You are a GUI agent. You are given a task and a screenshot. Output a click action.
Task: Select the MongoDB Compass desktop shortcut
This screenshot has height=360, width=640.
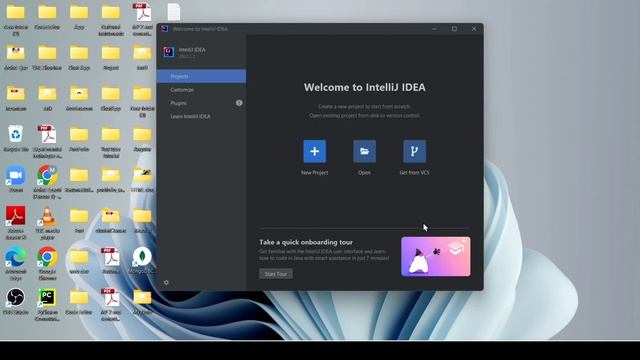pyautogui.click(x=142, y=261)
